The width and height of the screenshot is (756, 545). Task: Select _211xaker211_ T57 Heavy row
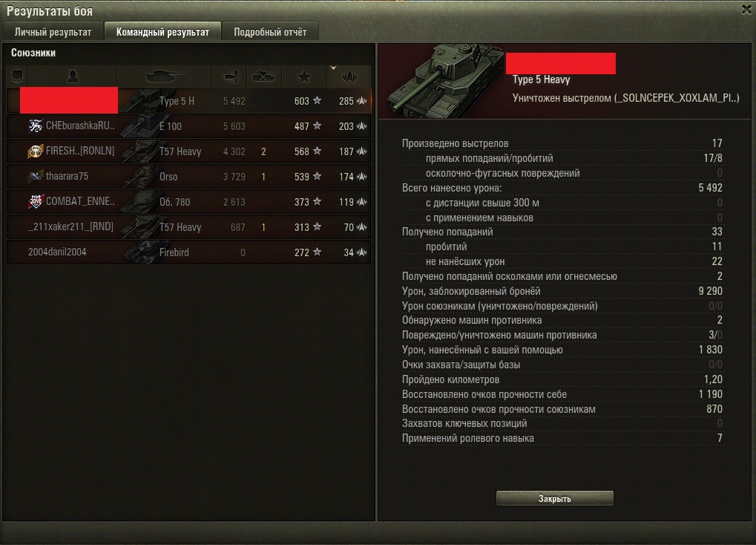tap(189, 227)
